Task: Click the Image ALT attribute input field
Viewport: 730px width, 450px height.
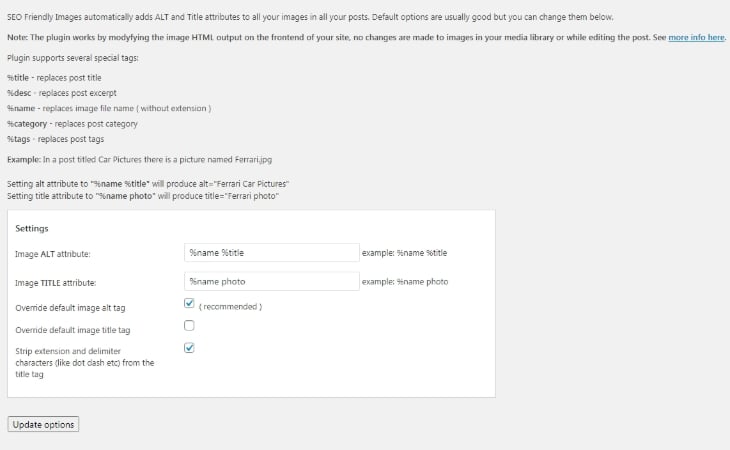Action: (272, 253)
